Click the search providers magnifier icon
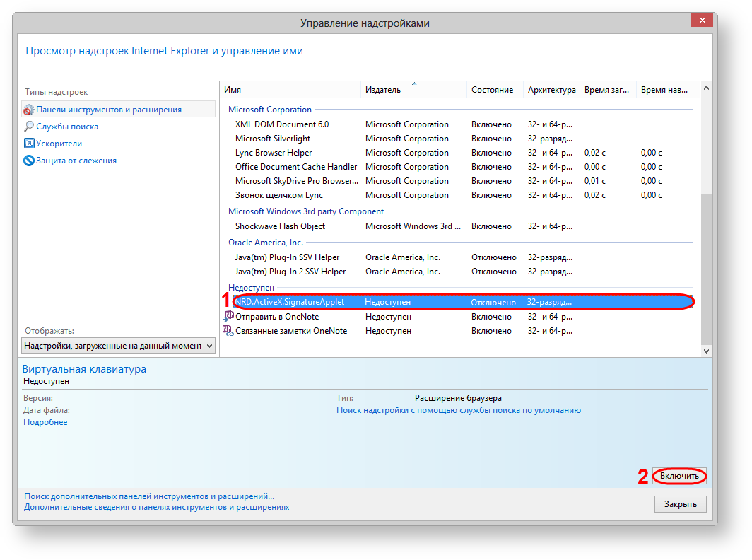 pyautogui.click(x=29, y=127)
